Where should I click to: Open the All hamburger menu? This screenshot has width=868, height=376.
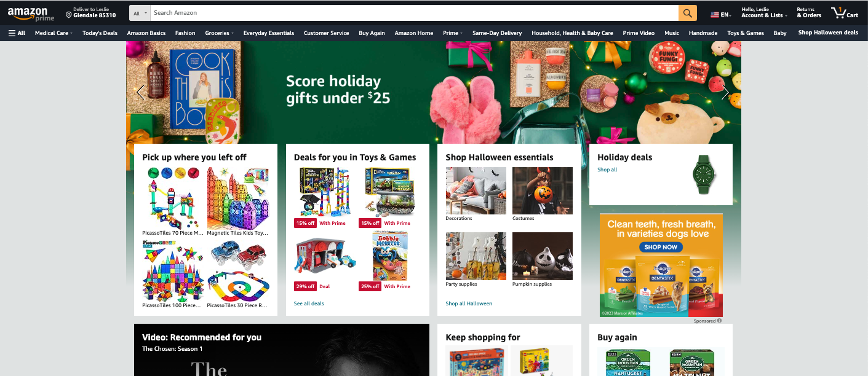point(17,33)
